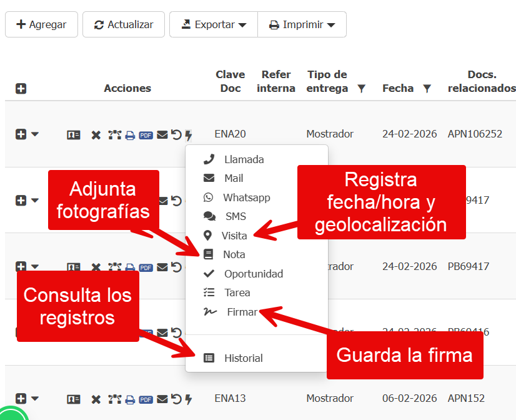Expand the ENA20 row with the plus icon
The image size is (516, 420).
21,134
